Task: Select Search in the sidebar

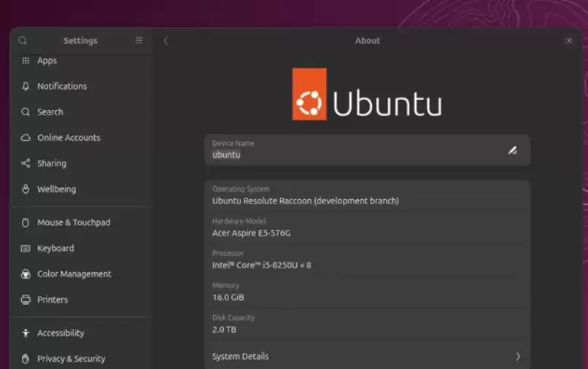Action: click(82, 112)
